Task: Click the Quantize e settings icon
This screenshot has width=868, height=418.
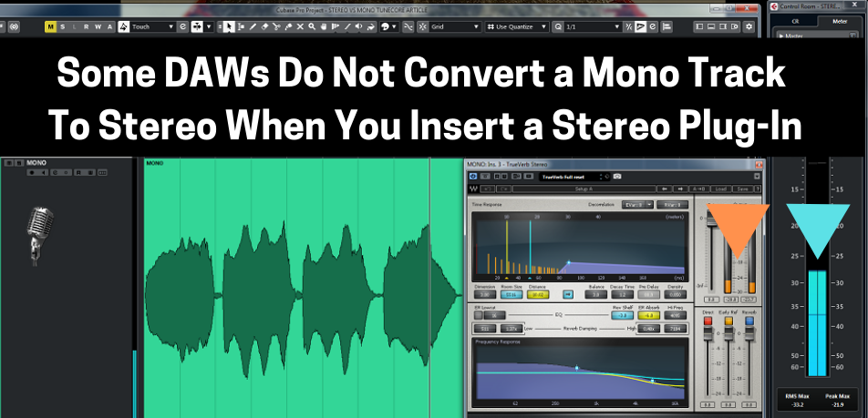Action: (653, 26)
